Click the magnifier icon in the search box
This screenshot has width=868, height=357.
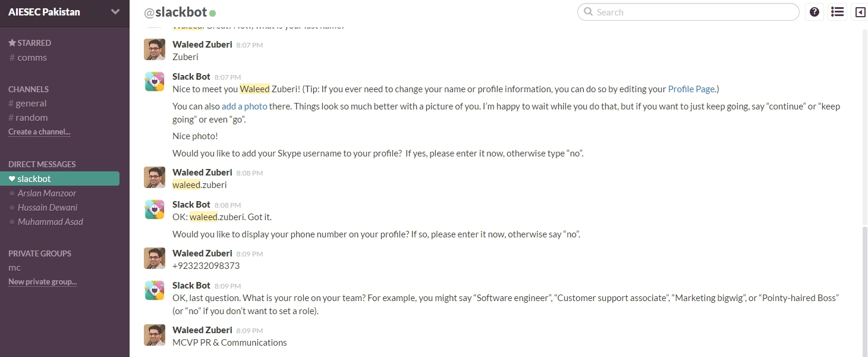(x=589, y=12)
